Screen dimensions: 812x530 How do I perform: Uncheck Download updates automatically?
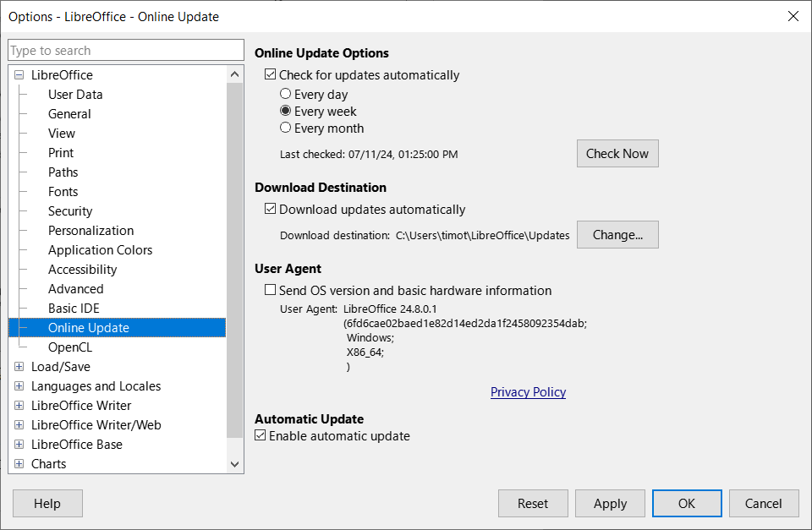pyautogui.click(x=271, y=209)
